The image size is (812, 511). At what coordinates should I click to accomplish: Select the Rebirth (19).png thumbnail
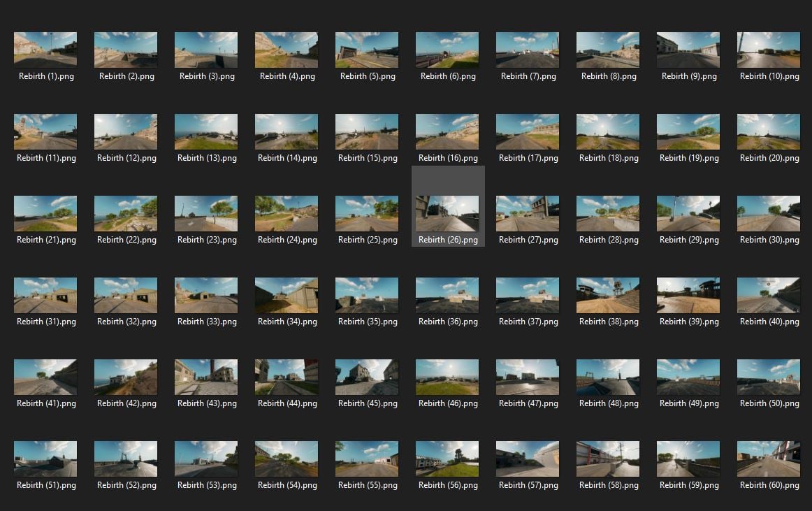click(x=688, y=131)
